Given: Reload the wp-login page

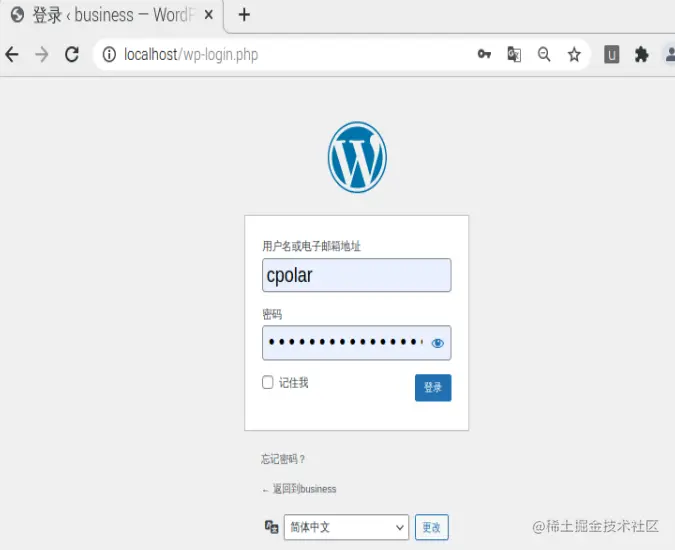Looking at the screenshot, I should 72,55.
